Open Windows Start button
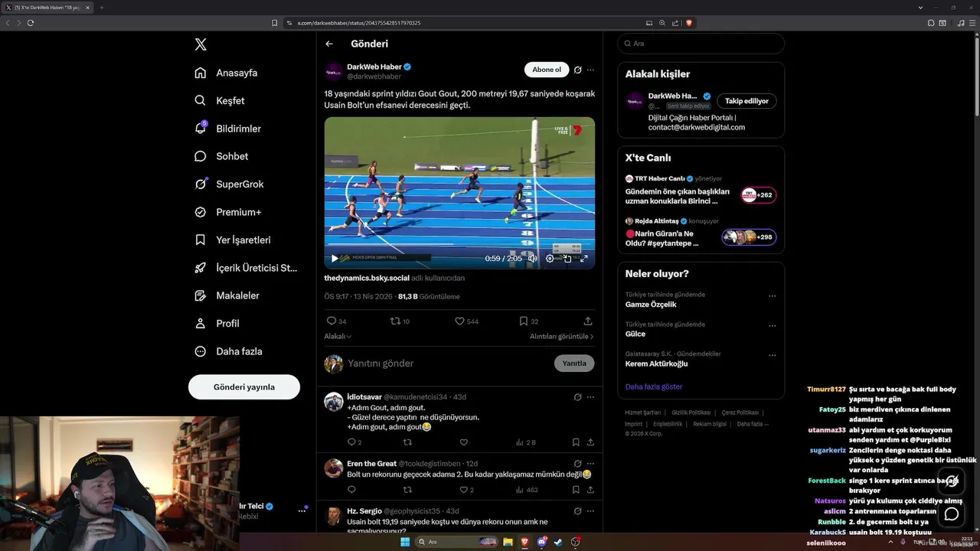 [x=405, y=542]
